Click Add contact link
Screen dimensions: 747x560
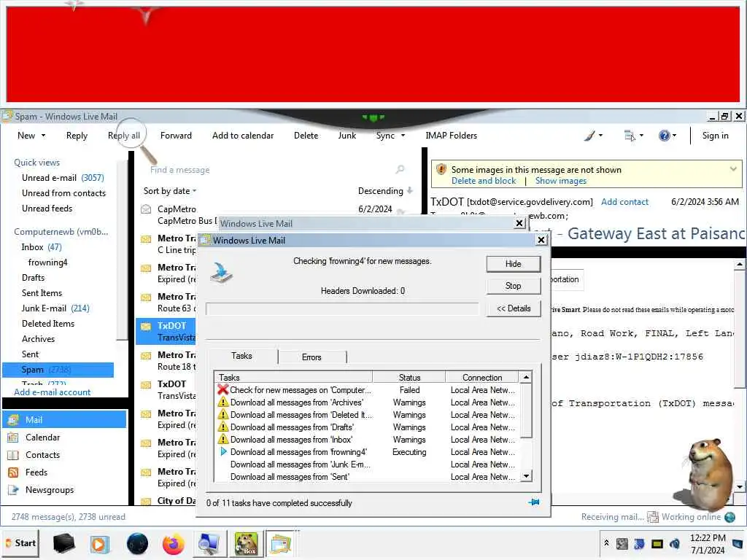[624, 202]
